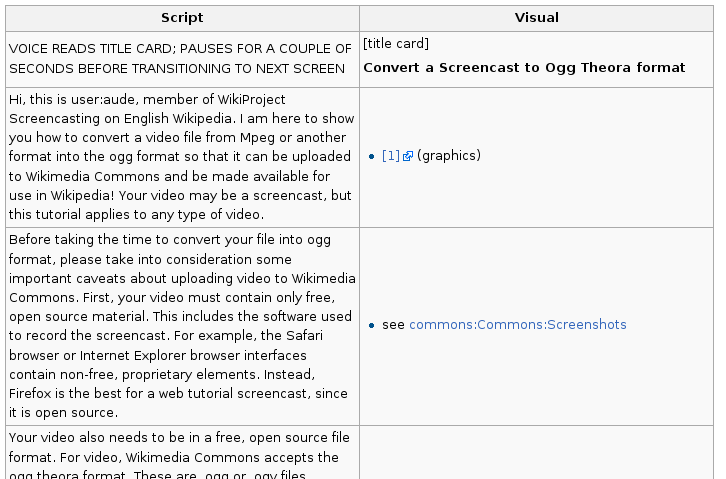
Task: Click the bold title 'Convert a Screencast to Ogg Theora format'
Action: click(x=524, y=68)
